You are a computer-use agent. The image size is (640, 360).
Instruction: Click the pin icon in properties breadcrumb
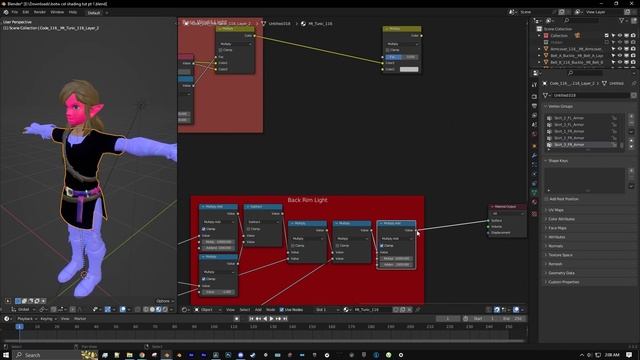coord(634,83)
